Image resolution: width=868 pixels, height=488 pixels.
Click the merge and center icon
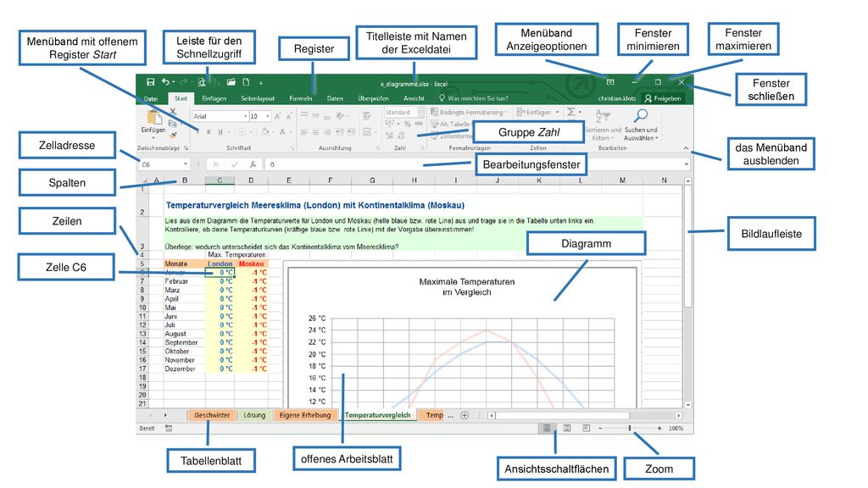tap(368, 132)
